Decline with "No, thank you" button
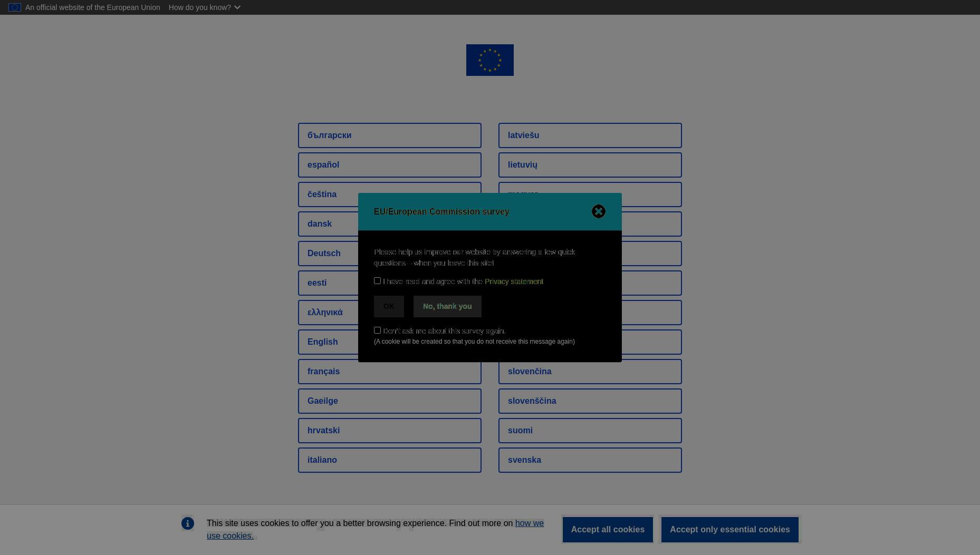The height and width of the screenshot is (555, 980). 447,306
